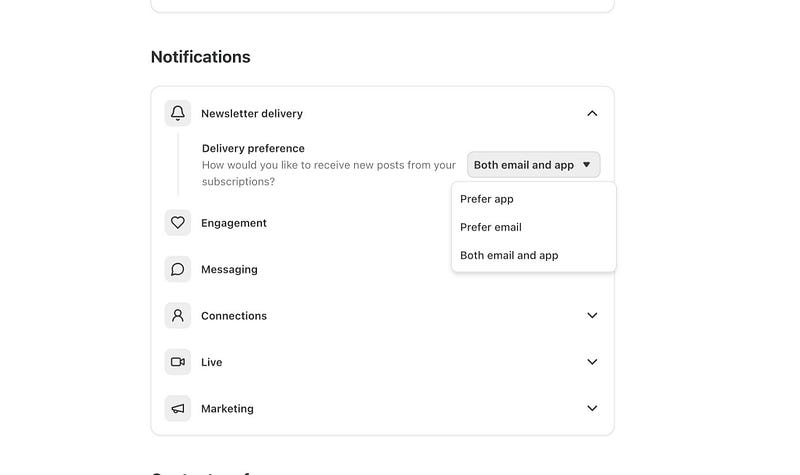Screen dimensions: 800x475
Task: Choose Prefer email from dropdown
Action: point(491,227)
